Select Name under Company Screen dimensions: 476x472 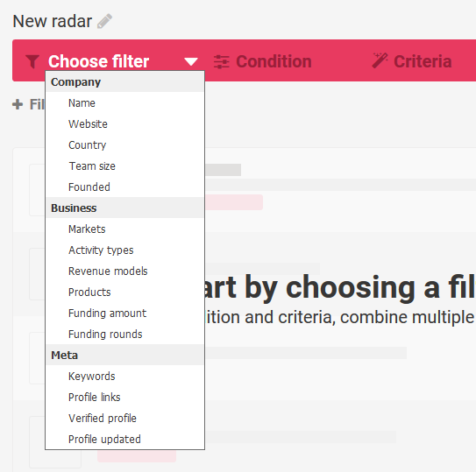(124, 103)
